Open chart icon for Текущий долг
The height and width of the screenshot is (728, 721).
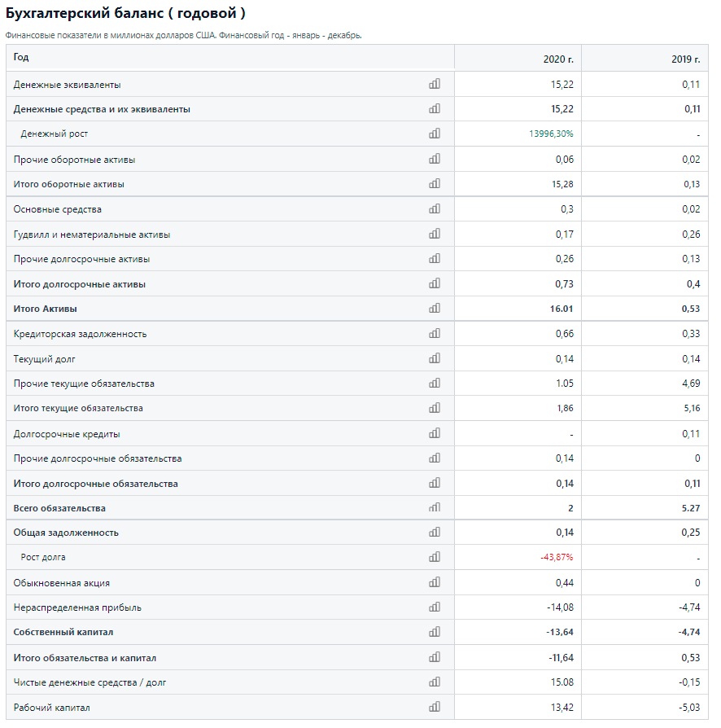[x=435, y=358]
